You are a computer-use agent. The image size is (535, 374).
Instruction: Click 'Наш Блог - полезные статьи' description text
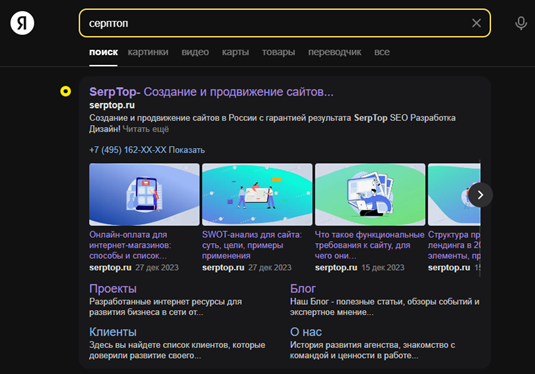tap(385, 307)
